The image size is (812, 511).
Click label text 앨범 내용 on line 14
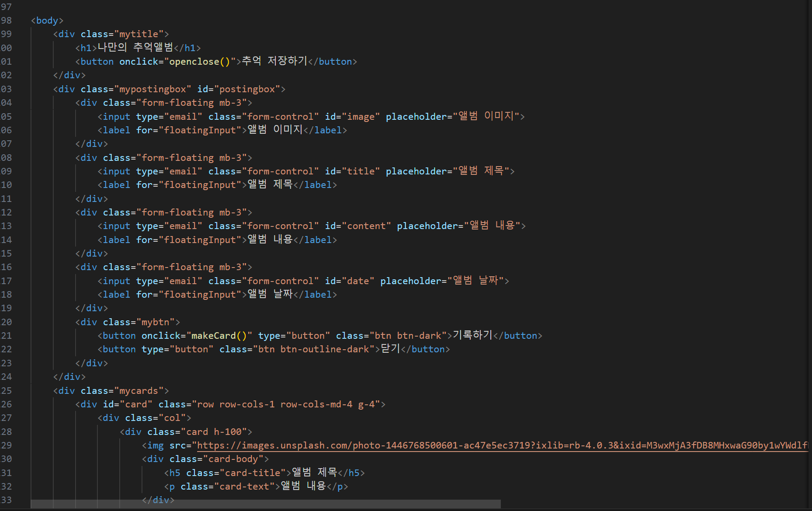coord(270,240)
